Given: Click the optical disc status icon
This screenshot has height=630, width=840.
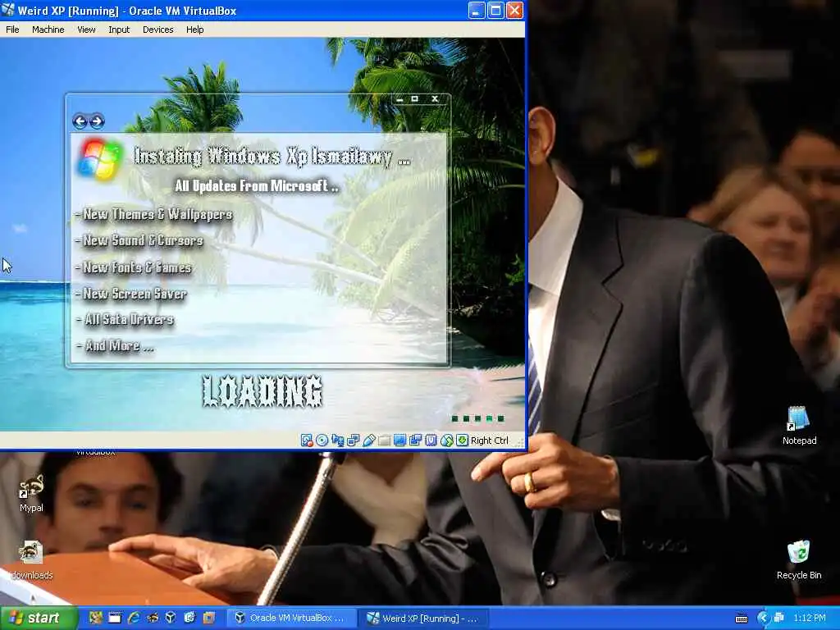Looking at the screenshot, I should (x=322, y=441).
